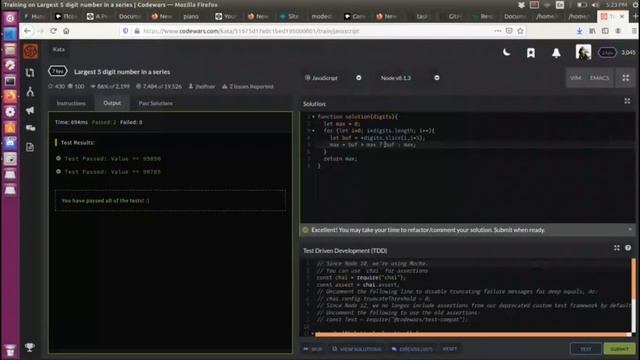
Task: Click the first Test Passed result line
Action: (109, 158)
